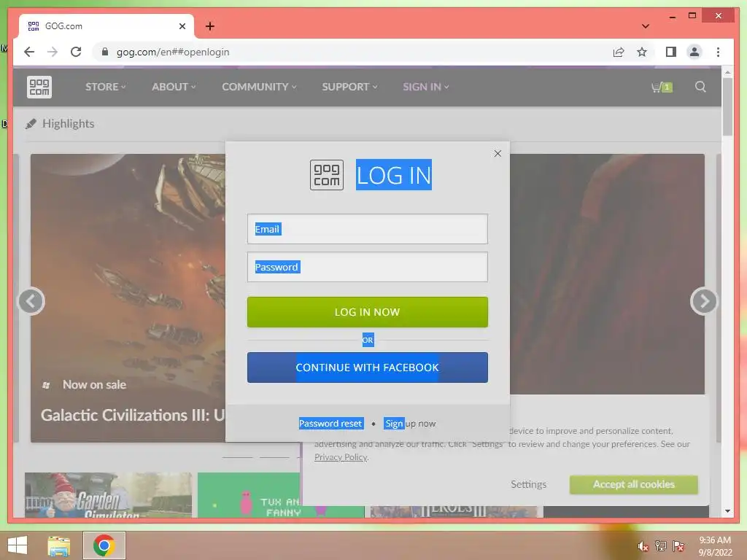Click the taskbar clock showing 9:36 AM
Screen dimensions: 747x560
(x=715, y=546)
